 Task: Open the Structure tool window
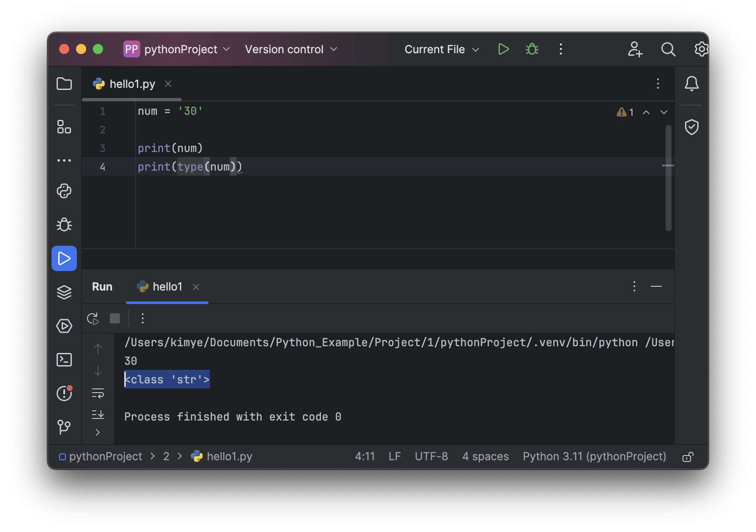click(x=64, y=127)
